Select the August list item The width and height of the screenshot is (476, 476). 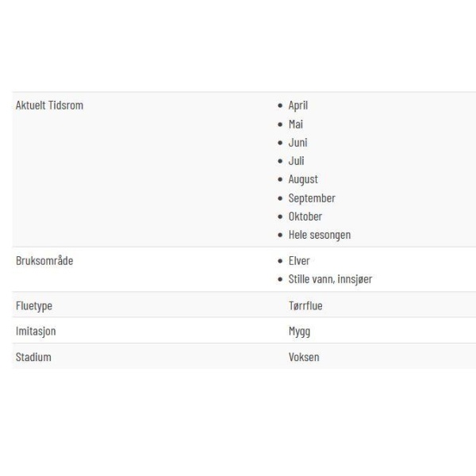coord(303,179)
